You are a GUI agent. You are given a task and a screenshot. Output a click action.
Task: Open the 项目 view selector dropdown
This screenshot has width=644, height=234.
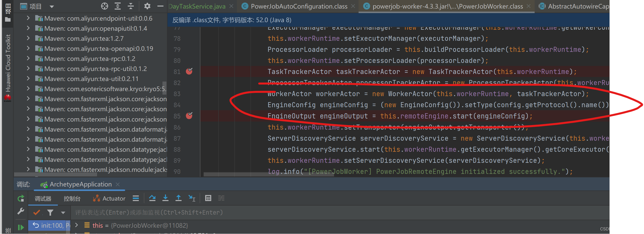(52, 6)
